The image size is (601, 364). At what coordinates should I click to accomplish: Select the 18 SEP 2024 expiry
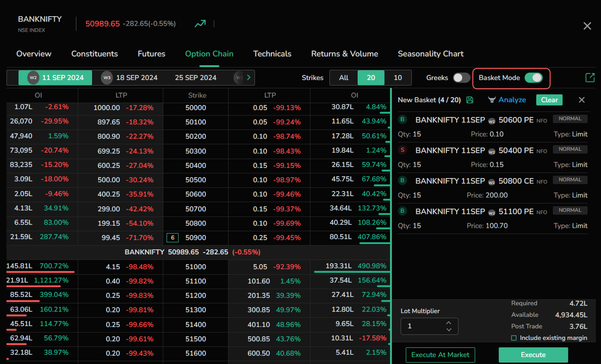(129, 77)
